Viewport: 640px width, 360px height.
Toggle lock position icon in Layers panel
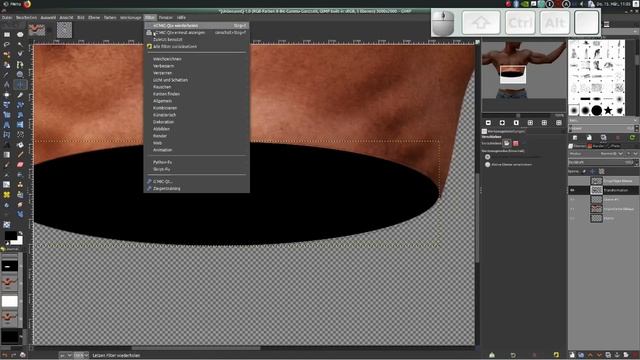point(593,171)
